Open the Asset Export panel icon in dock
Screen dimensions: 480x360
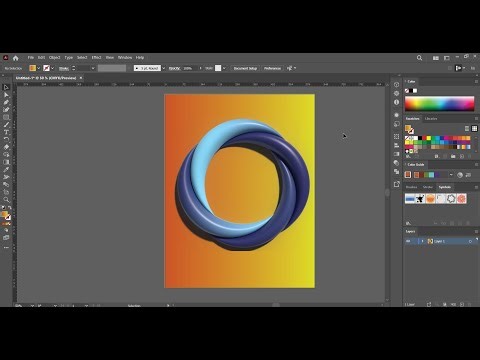pyautogui.click(x=396, y=184)
